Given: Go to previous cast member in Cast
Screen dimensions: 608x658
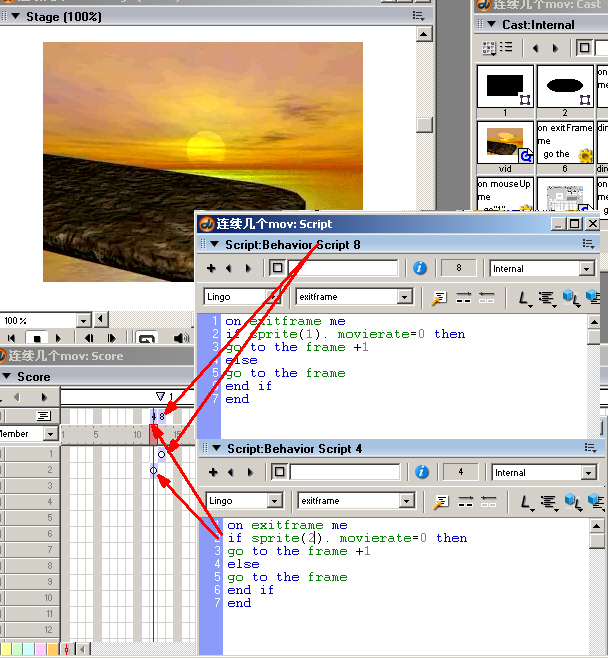Looking at the screenshot, I should click(x=535, y=48).
